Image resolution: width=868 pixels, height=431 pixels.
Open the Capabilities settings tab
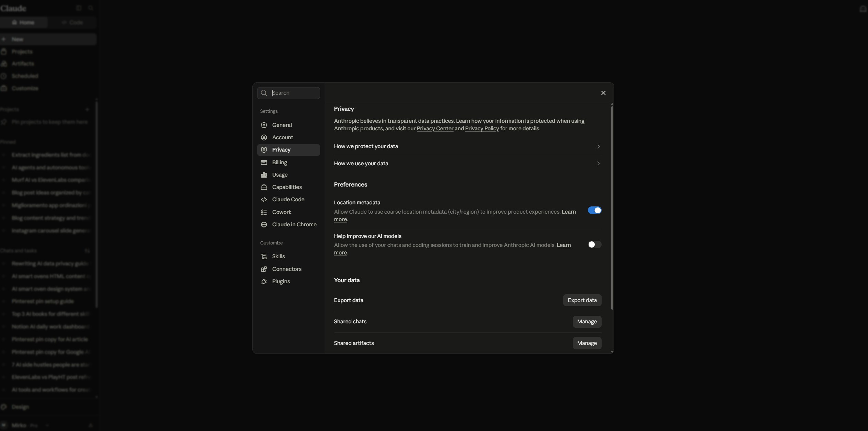pos(288,187)
